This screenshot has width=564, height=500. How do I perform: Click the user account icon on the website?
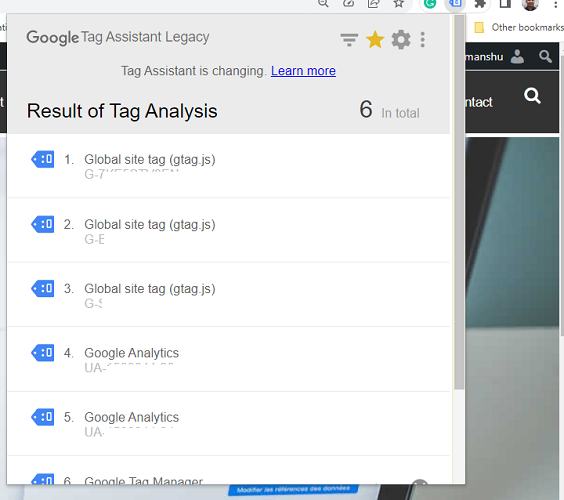pyautogui.click(x=517, y=56)
